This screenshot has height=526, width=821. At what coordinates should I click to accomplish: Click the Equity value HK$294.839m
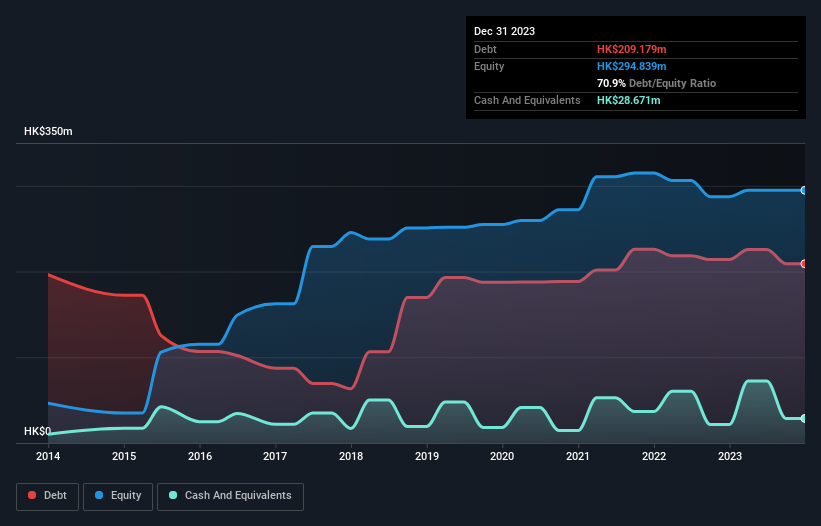[x=631, y=66]
